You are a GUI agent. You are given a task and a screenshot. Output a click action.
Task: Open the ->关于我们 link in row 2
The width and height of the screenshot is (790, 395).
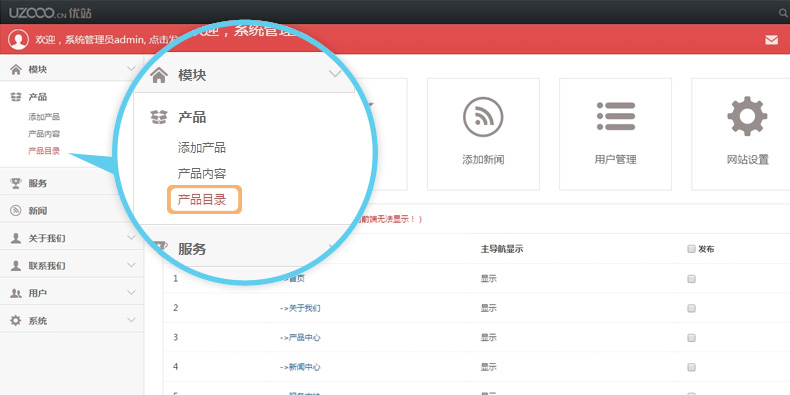click(300, 308)
